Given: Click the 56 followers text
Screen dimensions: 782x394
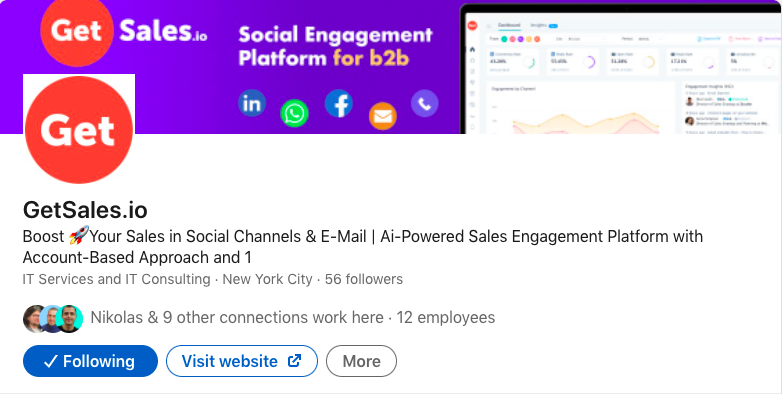Looking at the screenshot, I should 364,279.
